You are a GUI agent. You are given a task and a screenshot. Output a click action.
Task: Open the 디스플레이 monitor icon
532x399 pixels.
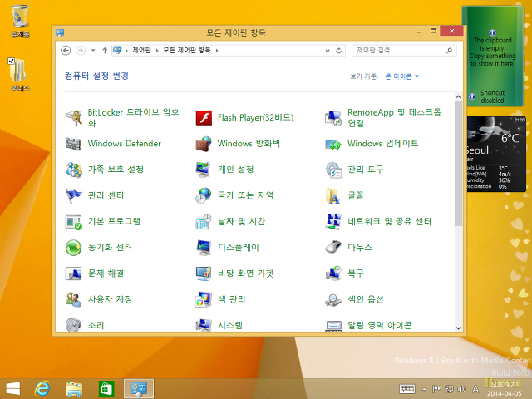coord(204,248)
